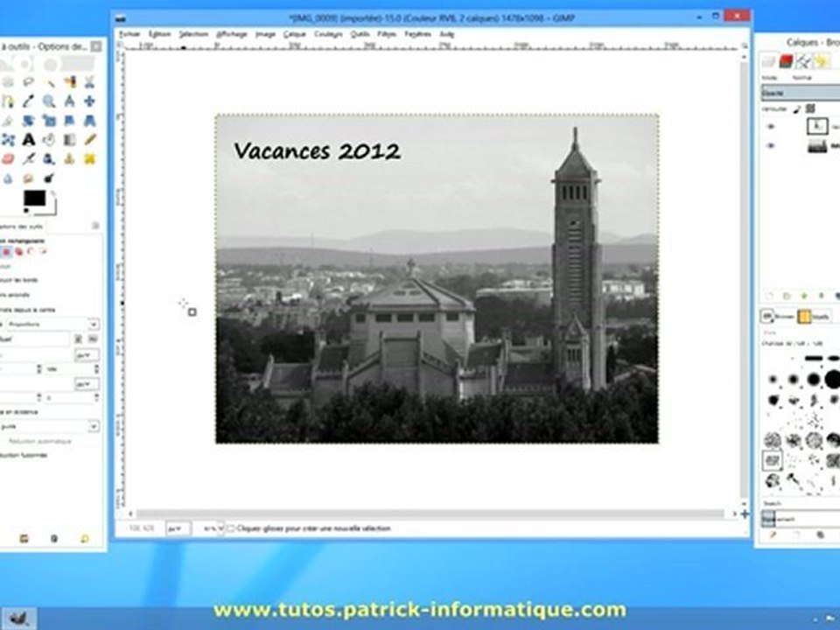Select the Heal tool
840x630 pixels.
[89, 159]
